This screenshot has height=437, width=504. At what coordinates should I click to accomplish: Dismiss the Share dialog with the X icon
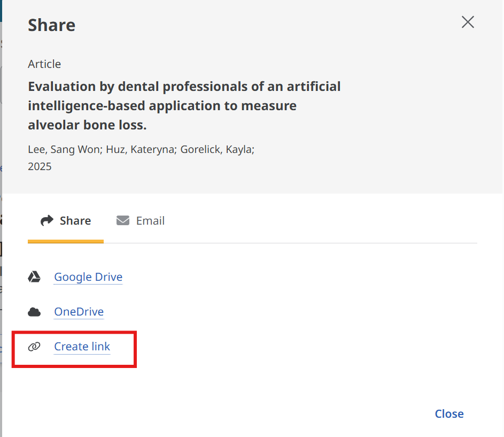point(468,22)
